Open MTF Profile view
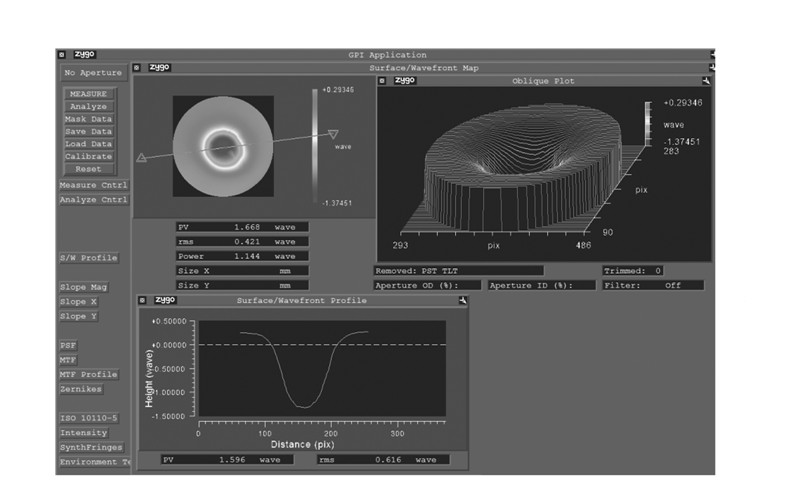Image resolution: width=800 pixels, height=480 pixels. pos(89,375)
